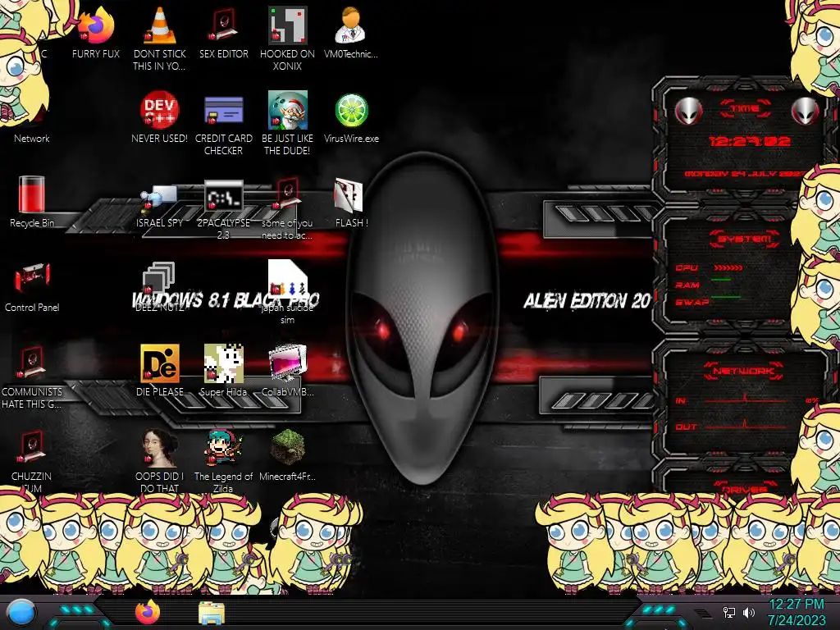Open the DEEZ NUTZ stacked windows icon
This screenshot has width=840, height=630.
coord(158,277)
